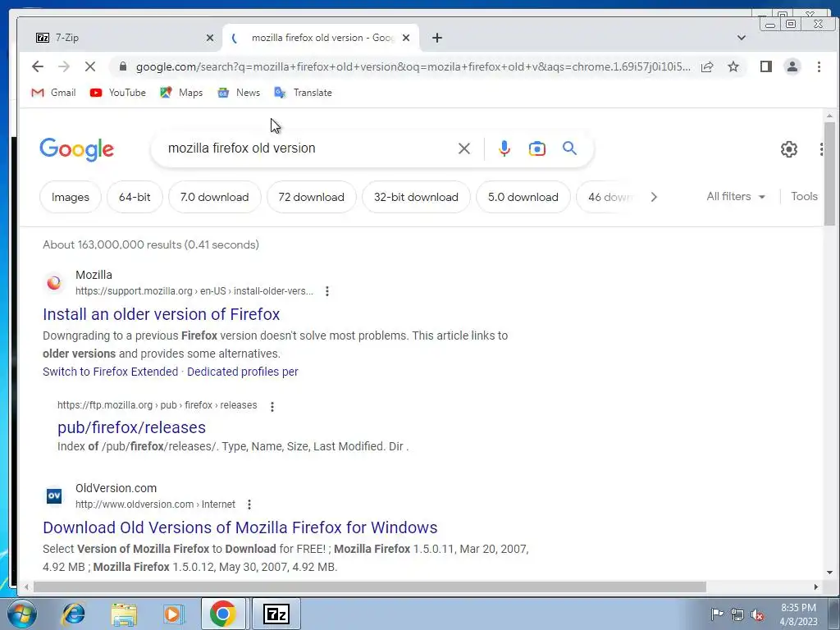Open Gmail bookmark
The image size is (840, 630).
coord(53,93)
